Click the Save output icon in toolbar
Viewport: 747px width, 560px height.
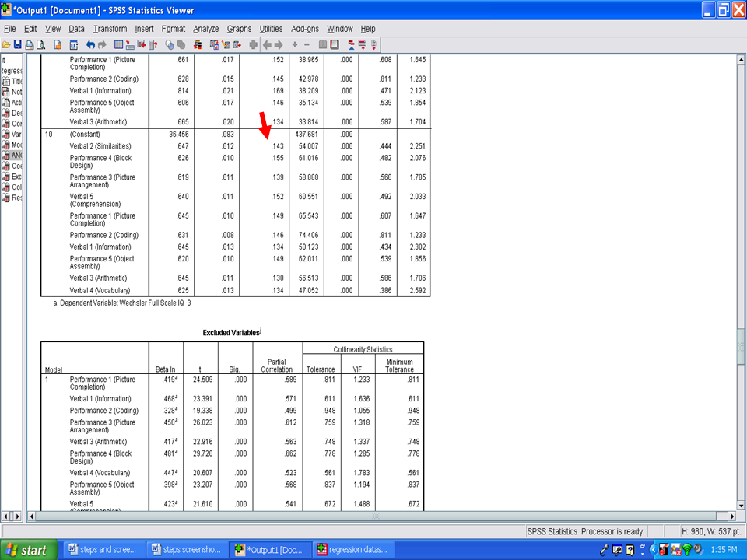(17, 45)
